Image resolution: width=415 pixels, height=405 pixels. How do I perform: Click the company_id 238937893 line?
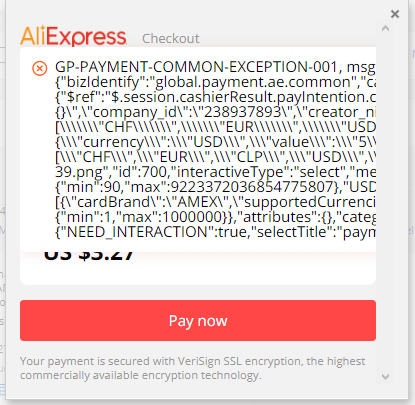point(215,112)
